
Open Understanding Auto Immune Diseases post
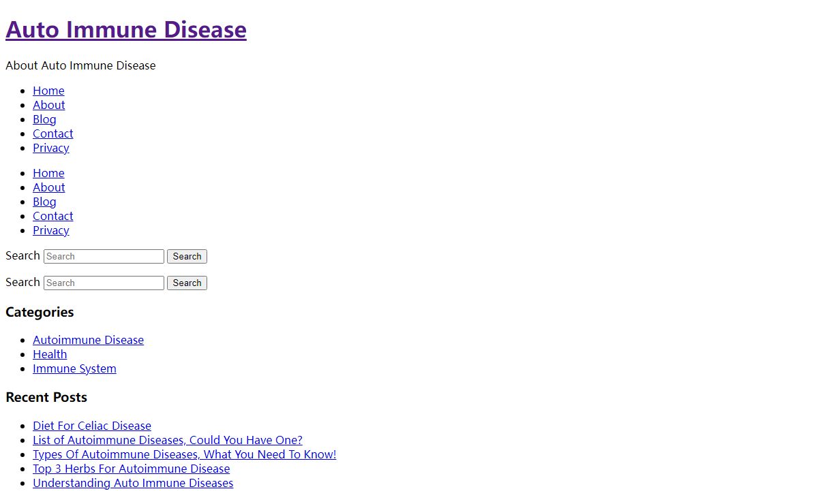coord(133,483)
